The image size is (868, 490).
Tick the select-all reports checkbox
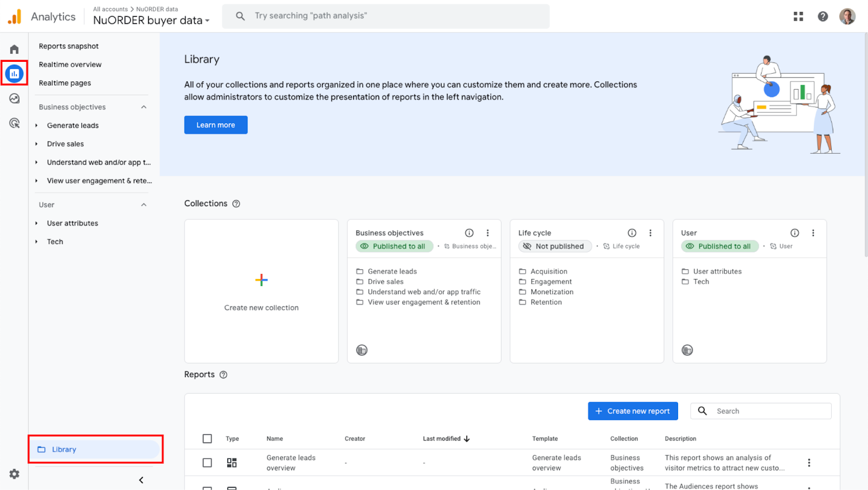point(207,439)
